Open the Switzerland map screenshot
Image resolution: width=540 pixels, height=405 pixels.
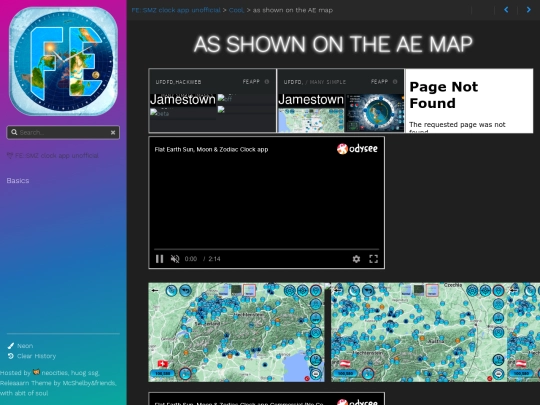coord(236,332)
